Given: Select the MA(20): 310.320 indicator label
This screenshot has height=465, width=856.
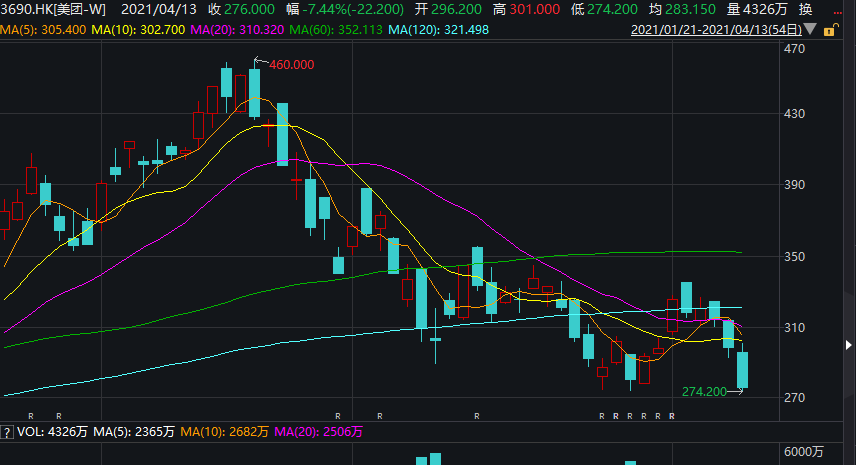Looking at the screenshot, I should (x=237, y=30).
